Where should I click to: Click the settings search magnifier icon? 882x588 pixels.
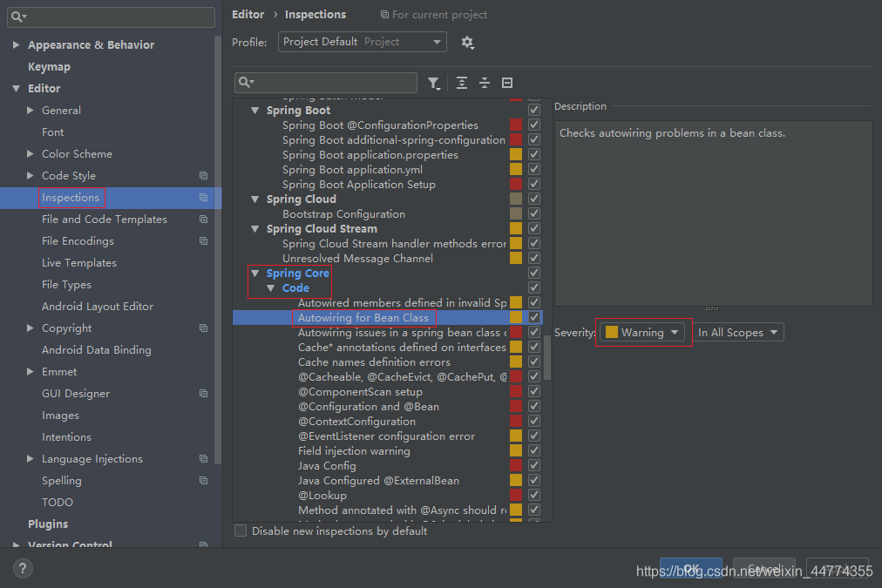[x=18, y=17]
